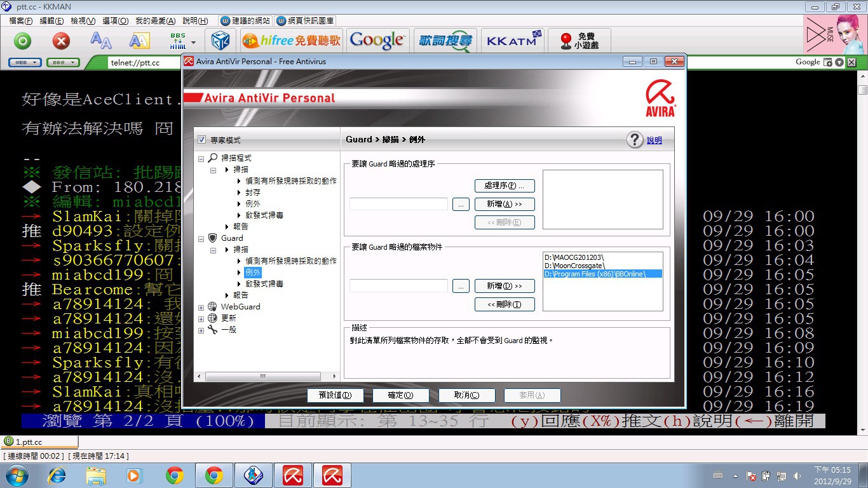The width and height of the screenshot is (868, 488).
Task: Collapse the Scan subnode under Guard
Action: [x=214, y=250]
